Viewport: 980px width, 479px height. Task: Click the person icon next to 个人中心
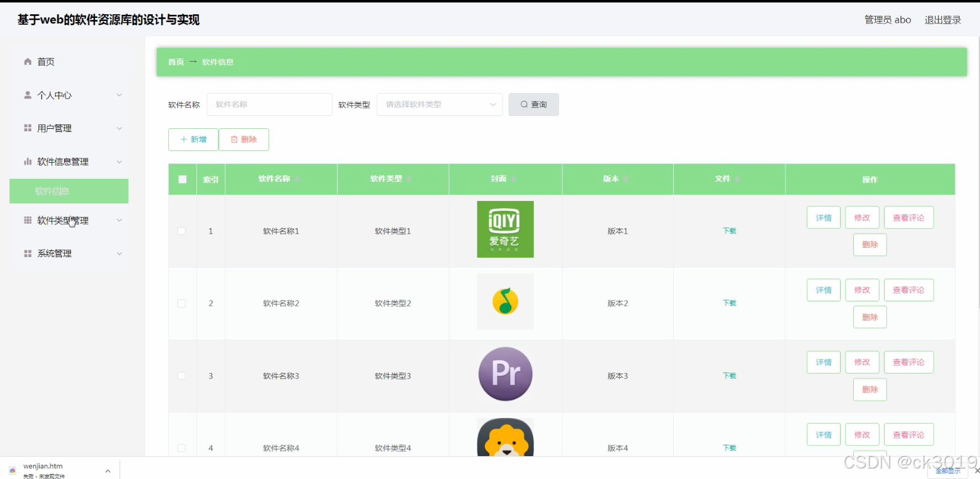(x=28, y=95)
